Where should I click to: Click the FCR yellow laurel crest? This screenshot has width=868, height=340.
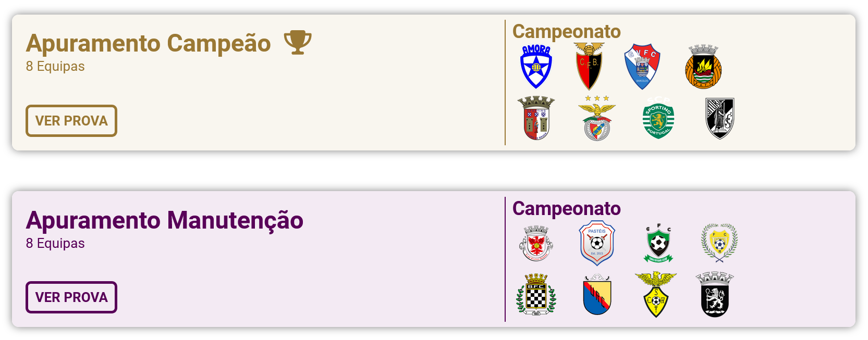719,243
